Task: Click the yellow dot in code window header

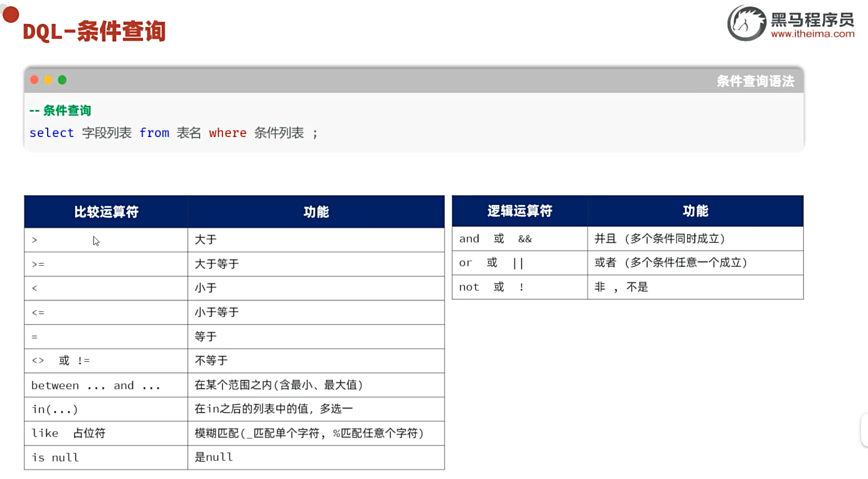Action: click(48, 80)
